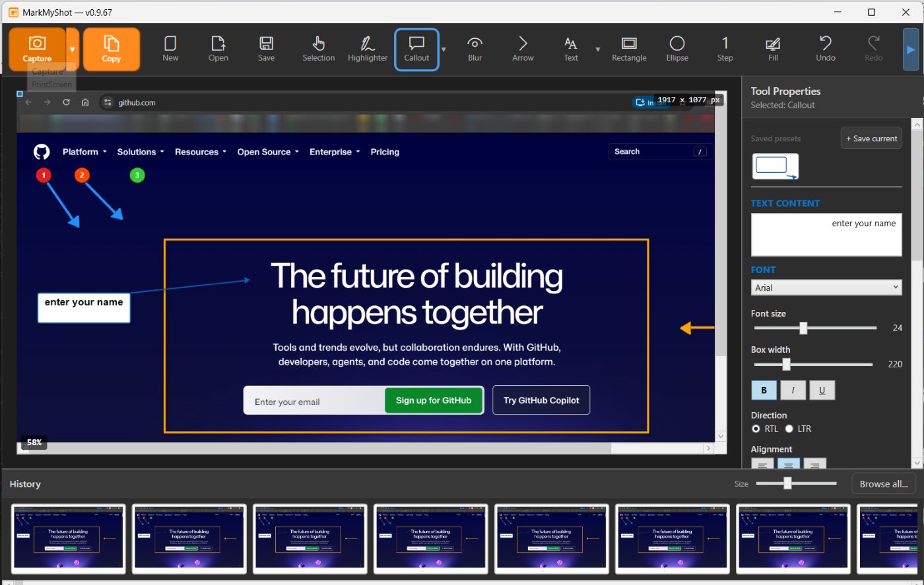Save the current screenshot
Screen dimensions: 924x585
pyautogui.click(x=267, y=49)
